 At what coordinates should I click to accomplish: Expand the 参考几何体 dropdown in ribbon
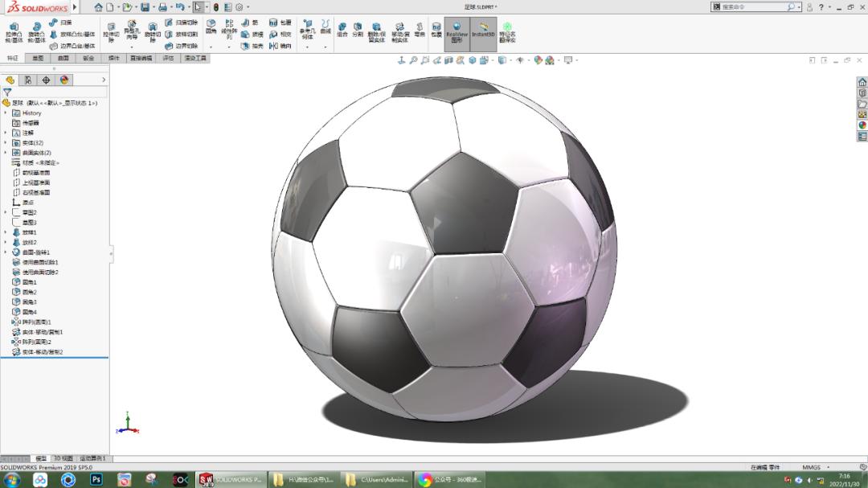pos(307,47)
